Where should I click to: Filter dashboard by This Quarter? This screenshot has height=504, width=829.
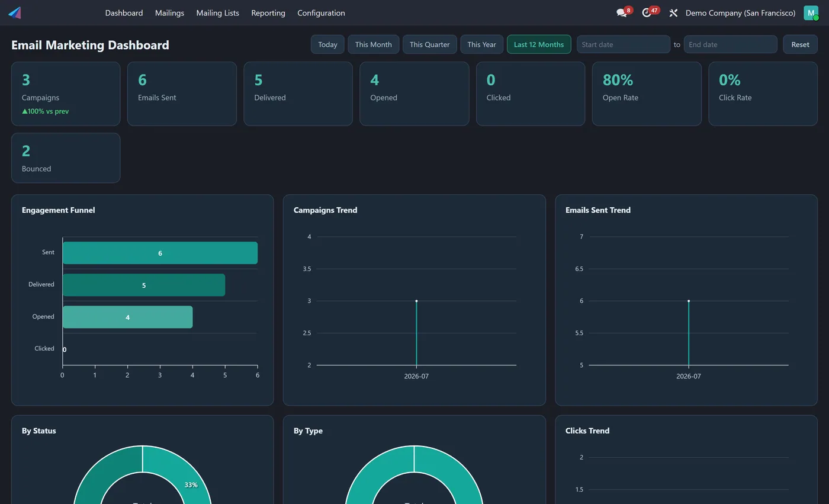(x=429, y=44)
